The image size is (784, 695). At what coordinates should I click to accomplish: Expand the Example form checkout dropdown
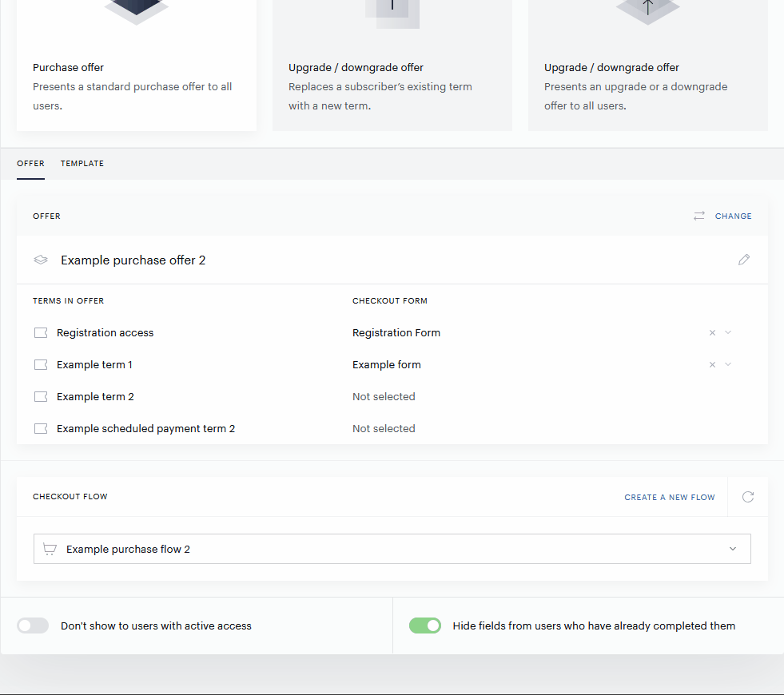click(x=728, y=365)
